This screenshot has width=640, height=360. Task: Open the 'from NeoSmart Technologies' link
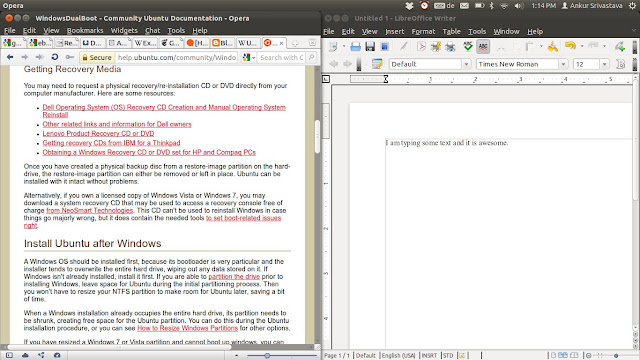pyautogui.click(x=90, y=211)
